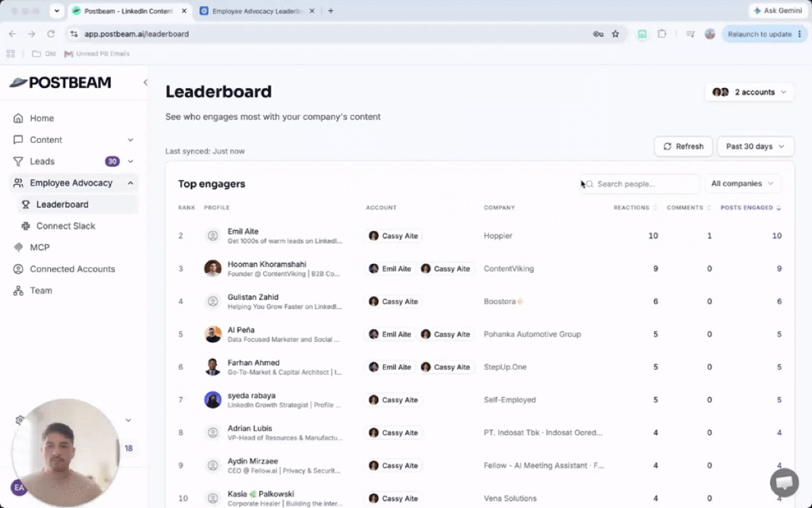The image size is (812, 508).
Task: Sort by the Posts Engaged column arrows
Action: [779, 208]
